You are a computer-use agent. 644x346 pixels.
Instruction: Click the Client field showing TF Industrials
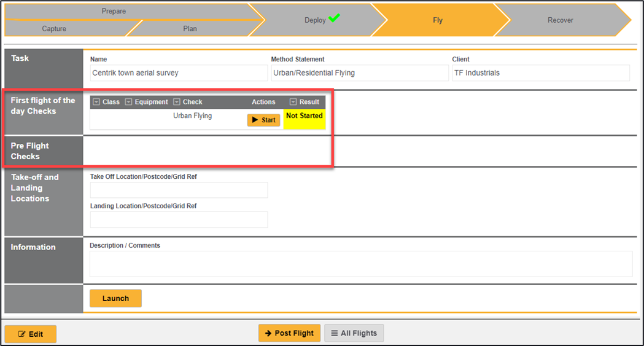[x=540, y=73]
